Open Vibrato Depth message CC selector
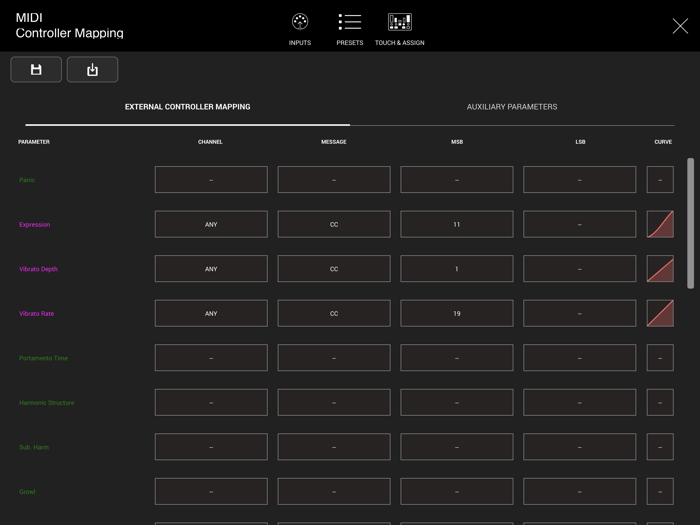Image resolution: width=700 pixels, height=525 pixels. (x=334, y=269)
